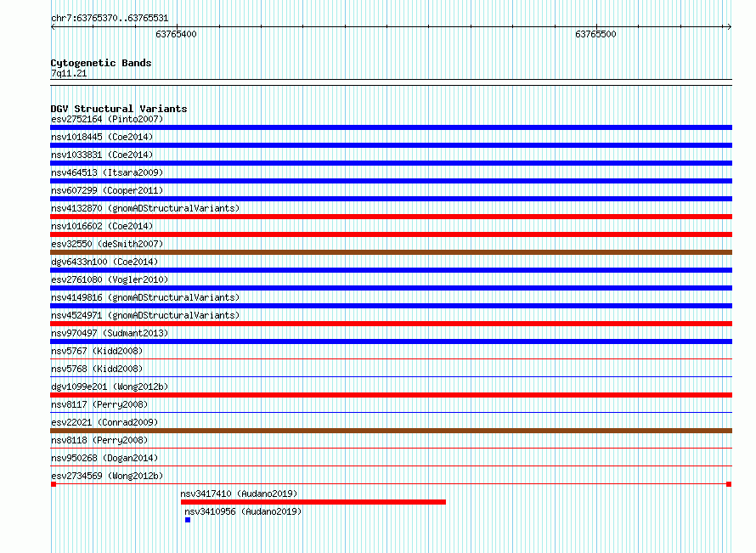Click the red bar for nsv4132870 gnomAD variant
Image resolution: width=756 pixels, height=553 pixels.
click(391, 217)
